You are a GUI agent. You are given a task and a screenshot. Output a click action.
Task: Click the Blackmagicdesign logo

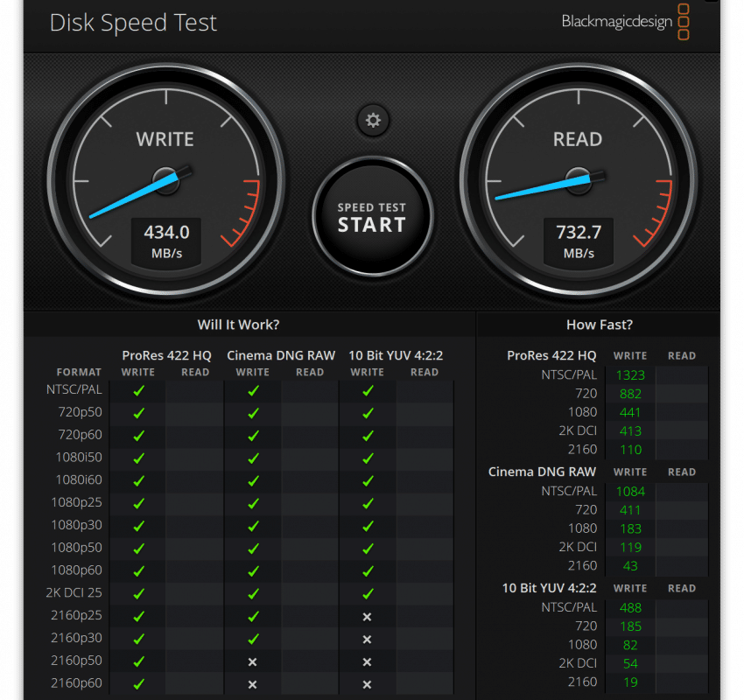(625, 22)
